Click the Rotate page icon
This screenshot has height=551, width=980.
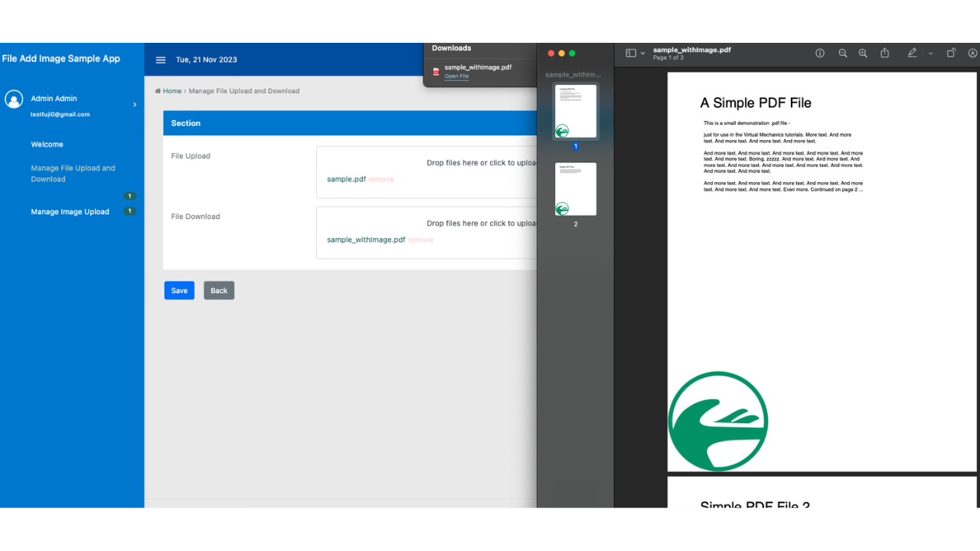[951, 54]
